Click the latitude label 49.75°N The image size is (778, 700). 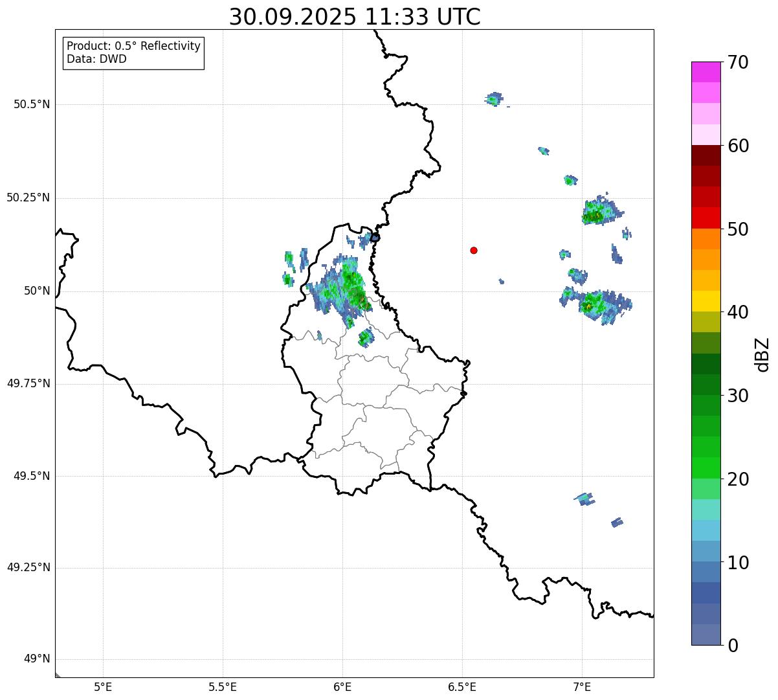point(28,383)
